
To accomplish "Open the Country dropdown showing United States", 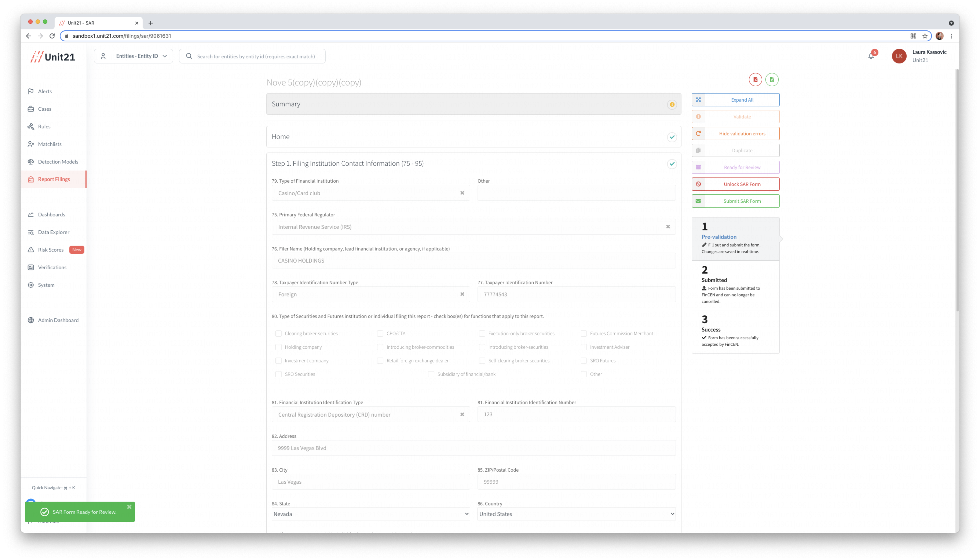I will [576, 514].
